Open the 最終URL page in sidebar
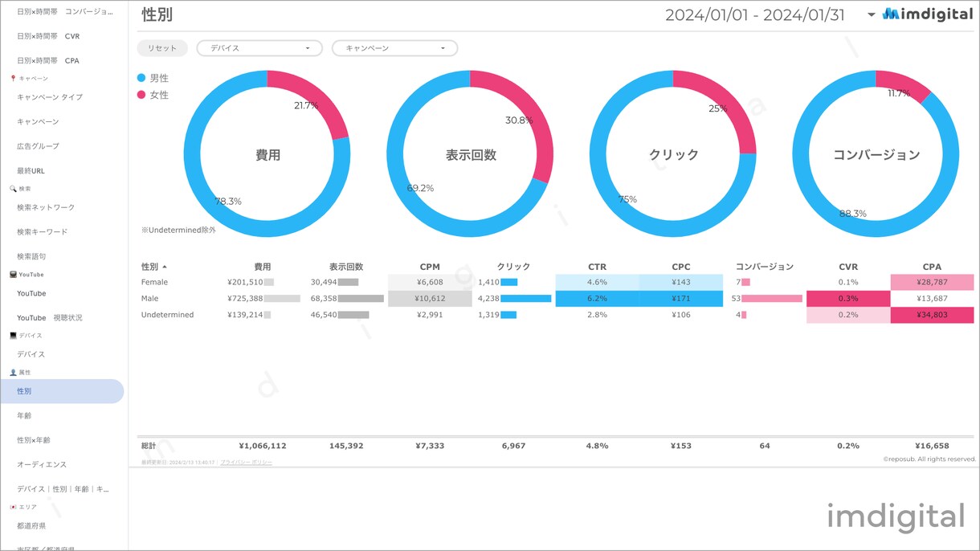Viewport: 980px width, 551px height. 31,170
